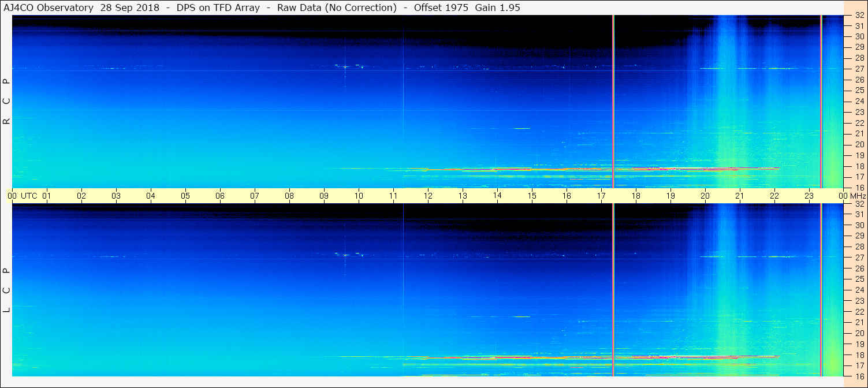Select the 16 MHz tick on the LCP scale
This screenshot has height=388, width=868.
(x=859, y=376)
